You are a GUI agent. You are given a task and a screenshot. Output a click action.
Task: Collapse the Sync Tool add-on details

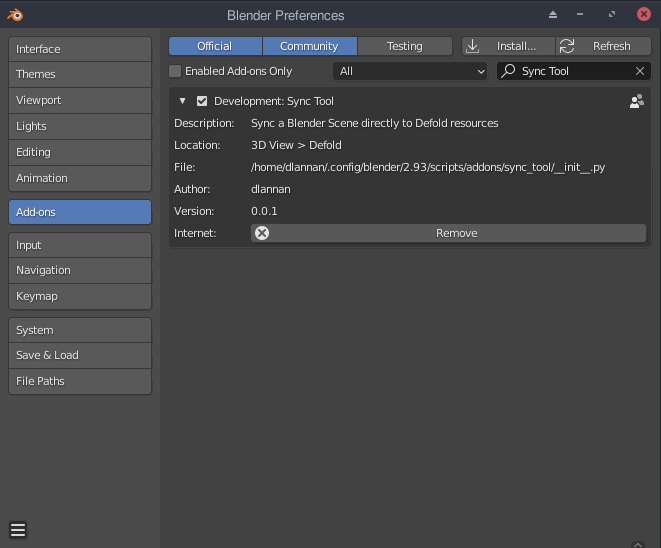182,101
